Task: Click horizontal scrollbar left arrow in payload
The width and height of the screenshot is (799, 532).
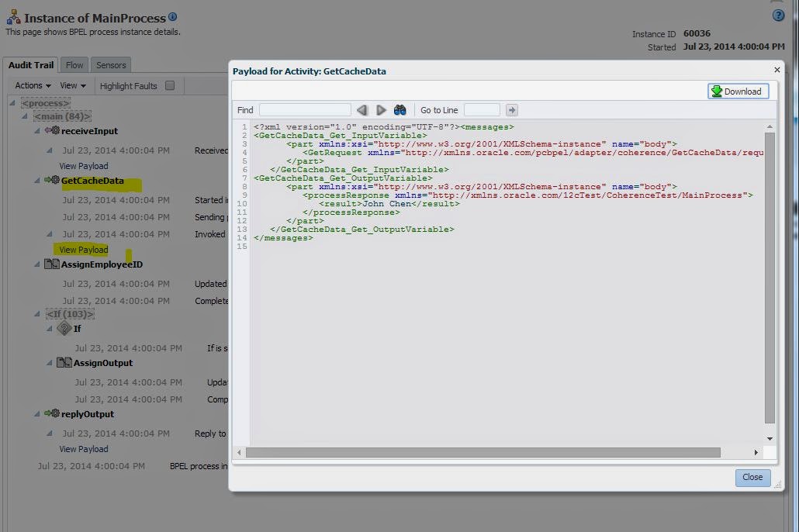Action: pos(239,452)
